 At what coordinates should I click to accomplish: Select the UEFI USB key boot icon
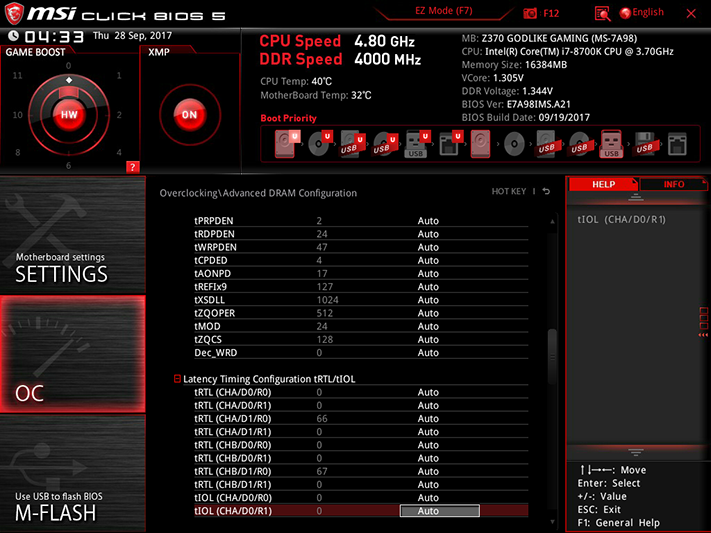tap(417, 144)
